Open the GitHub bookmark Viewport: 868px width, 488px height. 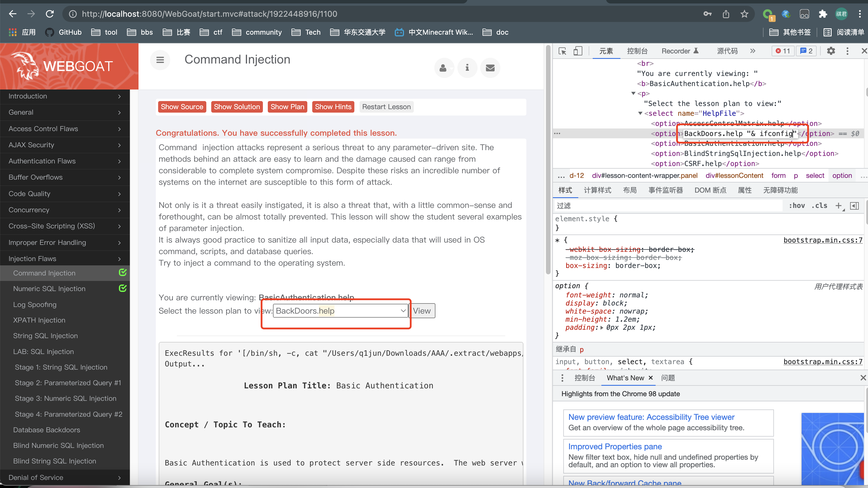pyautogui.click(x=63, y=32)
